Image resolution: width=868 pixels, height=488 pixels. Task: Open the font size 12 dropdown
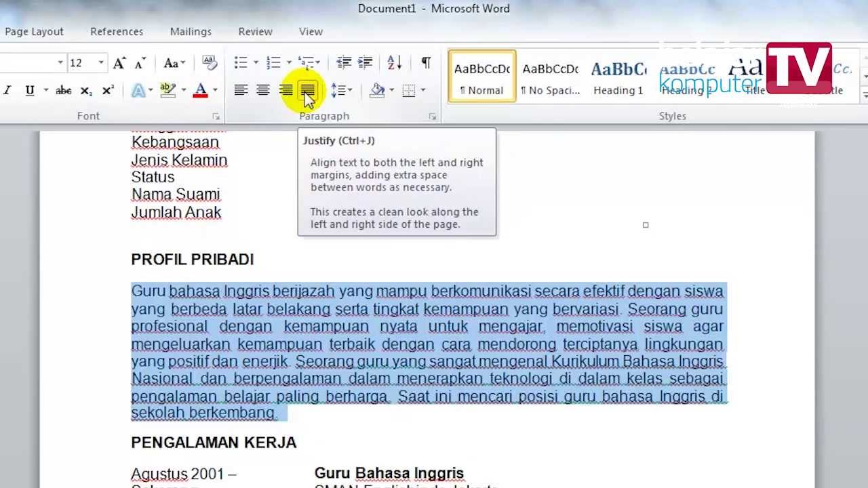coord(101,63)
